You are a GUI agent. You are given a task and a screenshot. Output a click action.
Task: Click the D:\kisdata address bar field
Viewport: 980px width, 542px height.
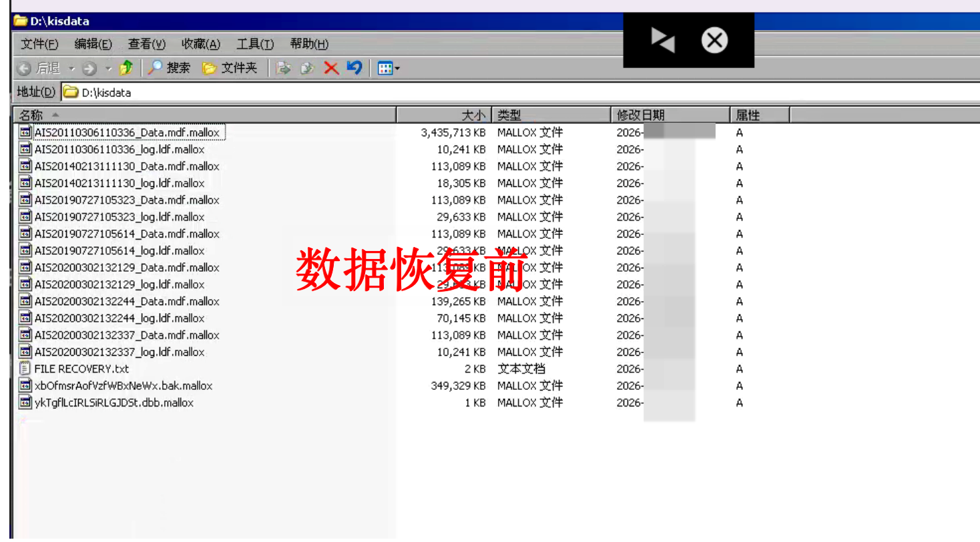coord(401,93)
